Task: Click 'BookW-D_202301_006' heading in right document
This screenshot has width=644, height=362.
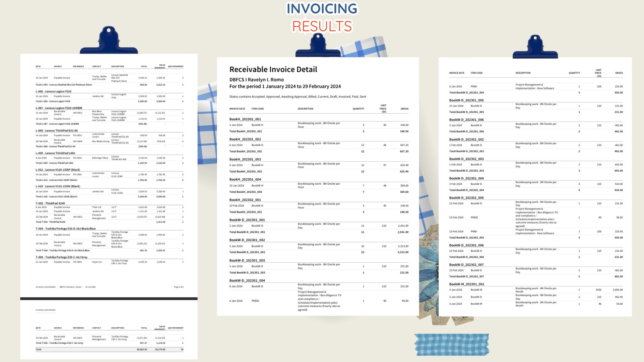Action: tap(467, 120)
